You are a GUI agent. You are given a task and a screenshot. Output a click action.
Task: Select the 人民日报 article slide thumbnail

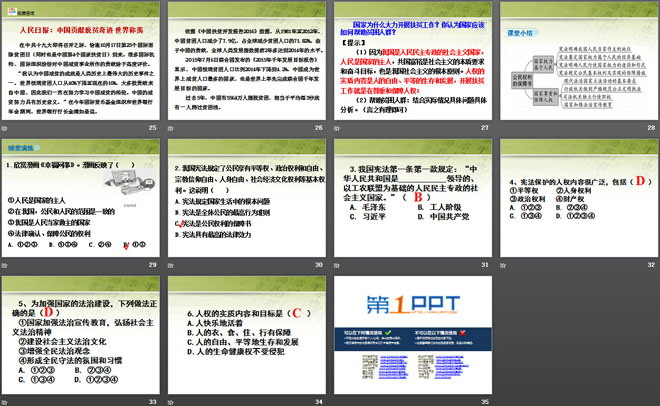pyautogui.click(x=80, y=61)
